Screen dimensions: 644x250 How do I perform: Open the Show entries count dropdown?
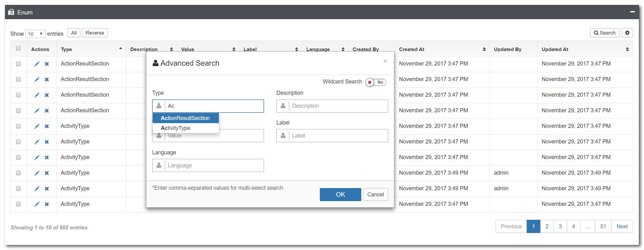(x=35, y=34)
